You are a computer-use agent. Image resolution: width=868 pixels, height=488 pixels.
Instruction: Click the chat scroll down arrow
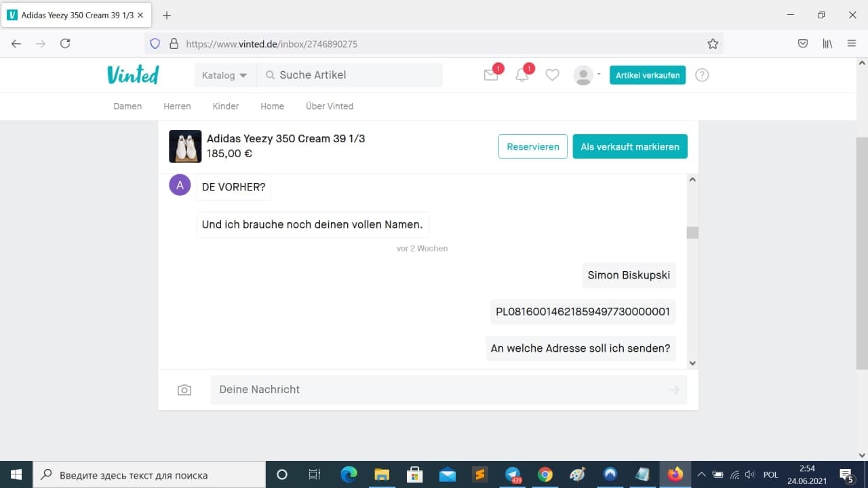tap(692, 363)
